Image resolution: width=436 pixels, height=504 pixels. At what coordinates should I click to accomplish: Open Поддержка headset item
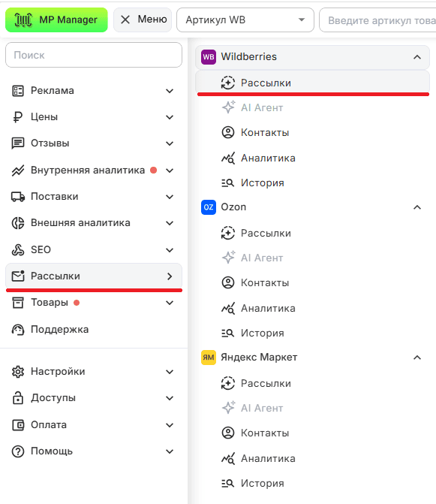coord(94,330)
